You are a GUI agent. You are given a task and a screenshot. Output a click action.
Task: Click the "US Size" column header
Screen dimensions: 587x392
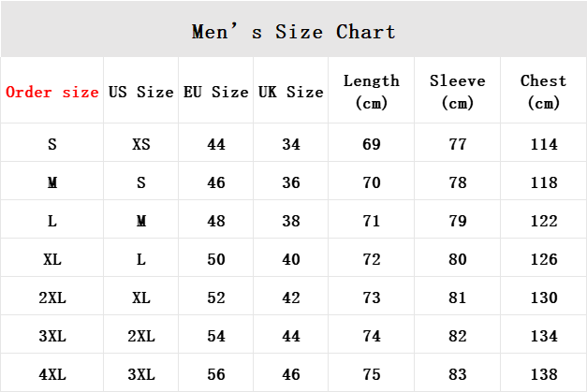coord(141,92)
